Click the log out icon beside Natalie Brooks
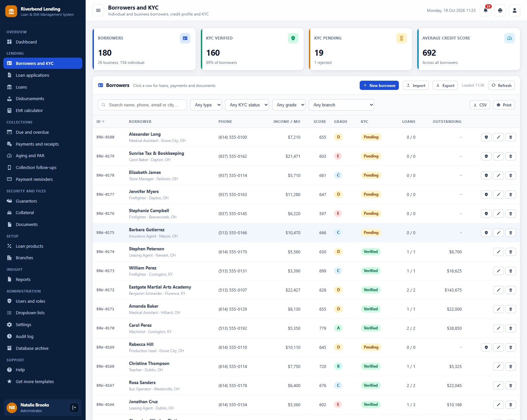The height and width of the screenshot is (420, 527). coord(74,407)
